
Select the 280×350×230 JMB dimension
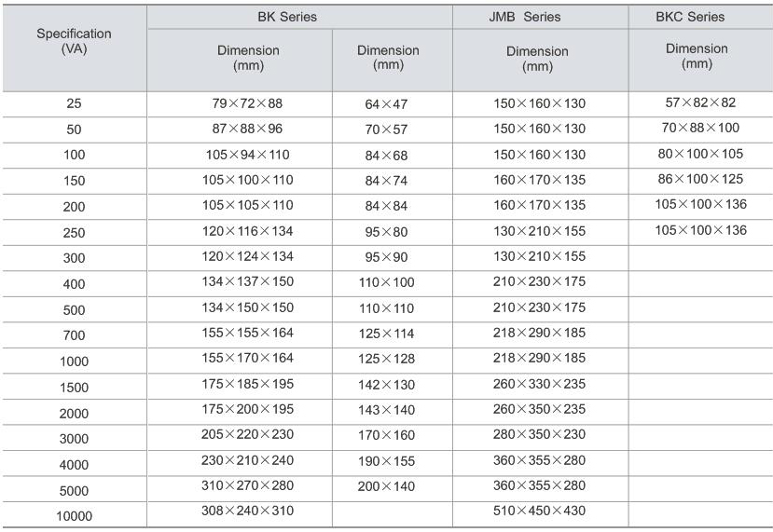[x=539, y=434]
